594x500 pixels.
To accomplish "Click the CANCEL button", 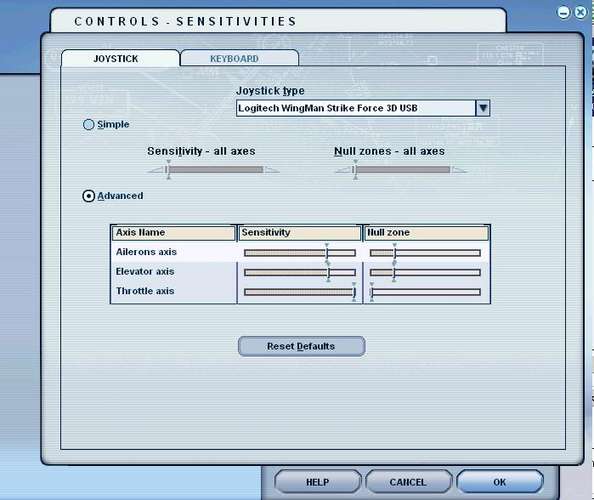I will click(x=408, y=482).
